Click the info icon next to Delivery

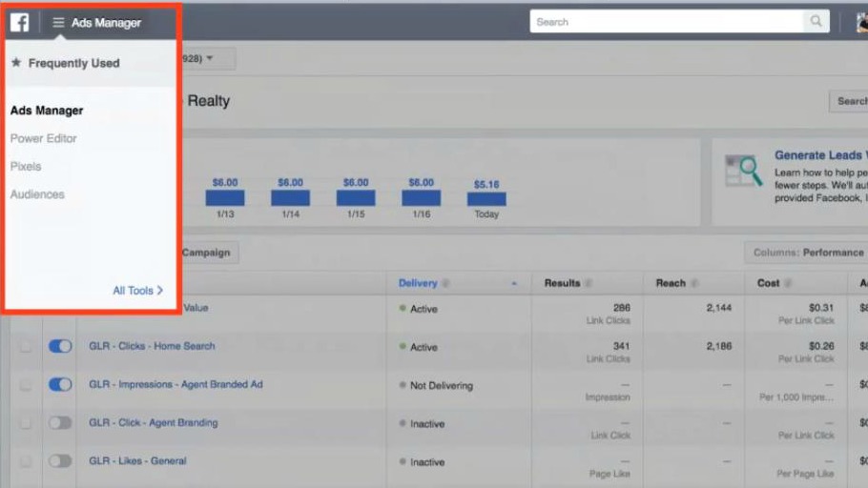[445, 283]
